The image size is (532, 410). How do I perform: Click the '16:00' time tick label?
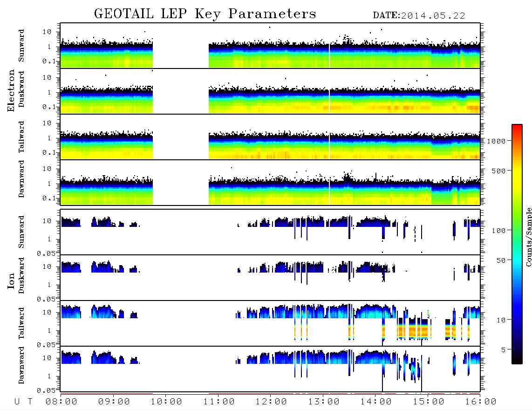481,402
